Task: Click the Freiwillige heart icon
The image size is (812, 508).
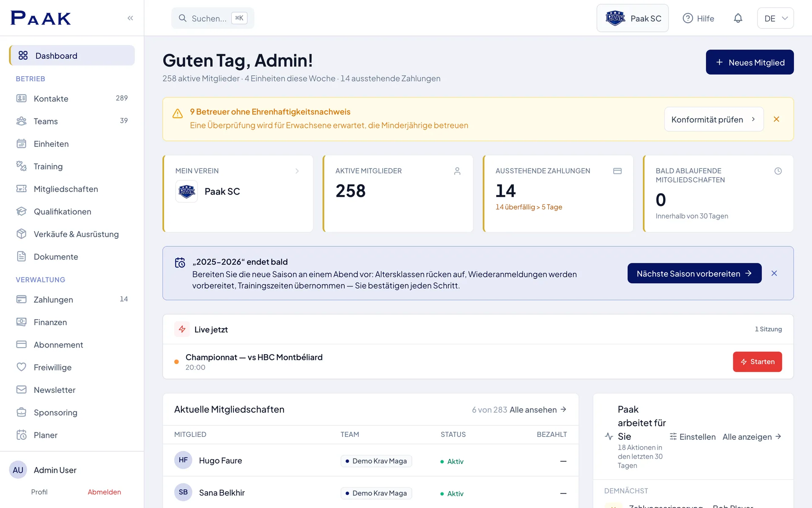Action: pyautogui.click(x=21, y=367)
